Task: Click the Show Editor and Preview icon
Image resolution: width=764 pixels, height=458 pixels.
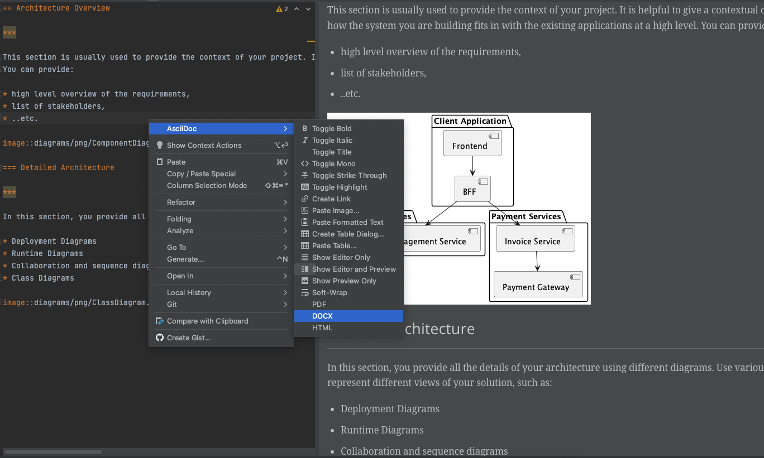Action: pyautogui.click(x=305, y=269)
